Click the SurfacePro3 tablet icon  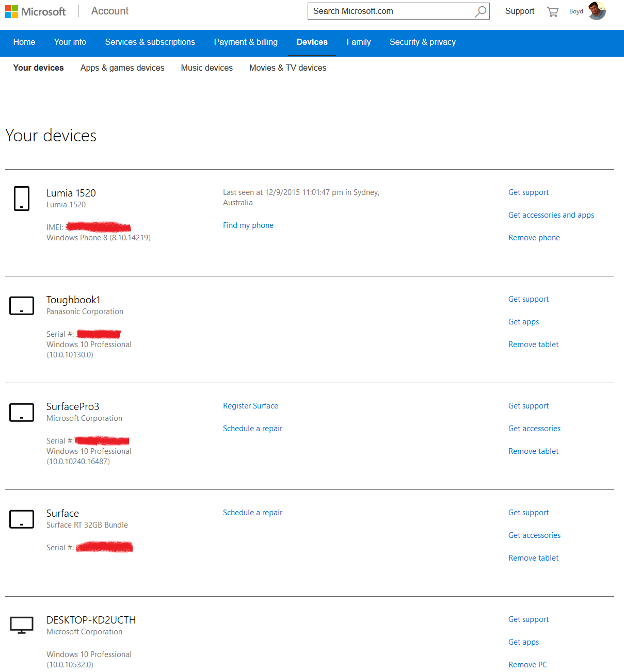coord(22,412)
